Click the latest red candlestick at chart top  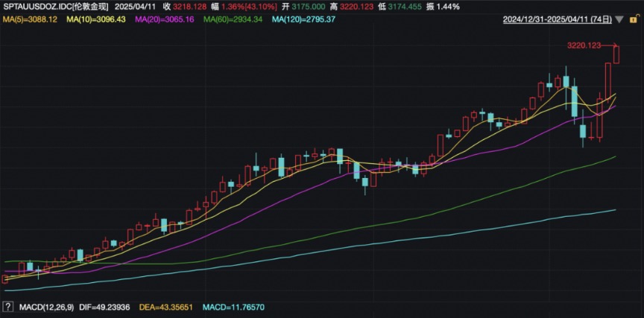[616, 54]
